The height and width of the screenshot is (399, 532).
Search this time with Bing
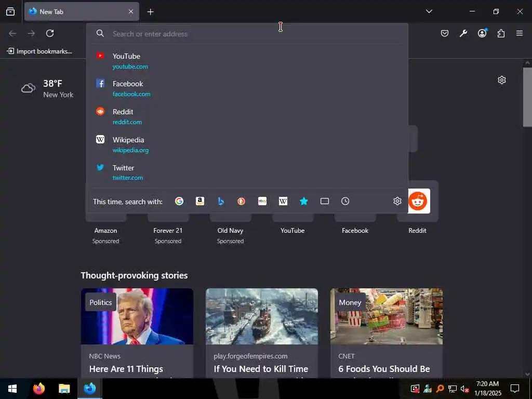[221, 201]
